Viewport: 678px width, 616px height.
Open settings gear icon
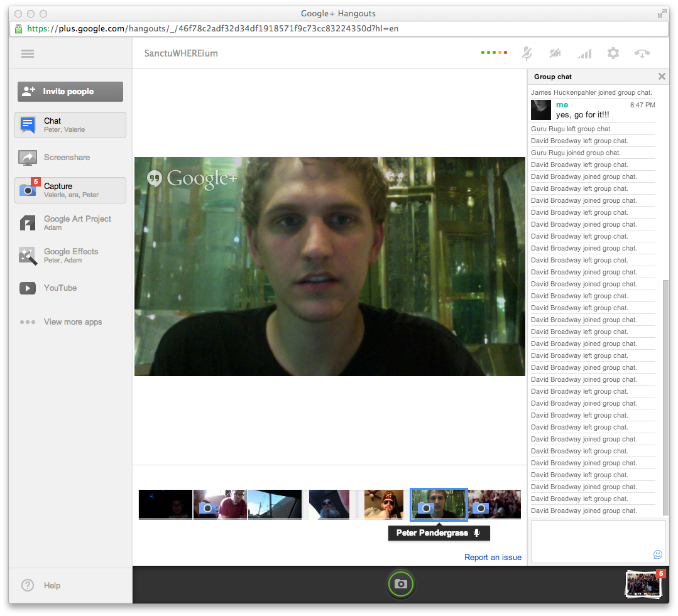613,53
